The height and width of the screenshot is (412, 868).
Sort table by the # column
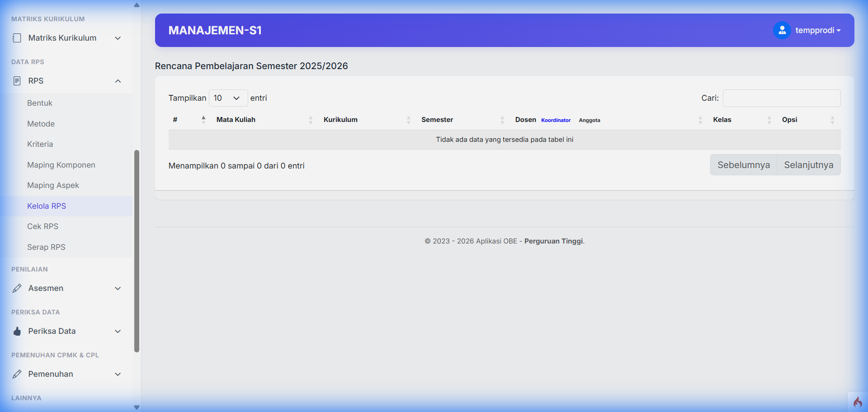tap(203, 120)
